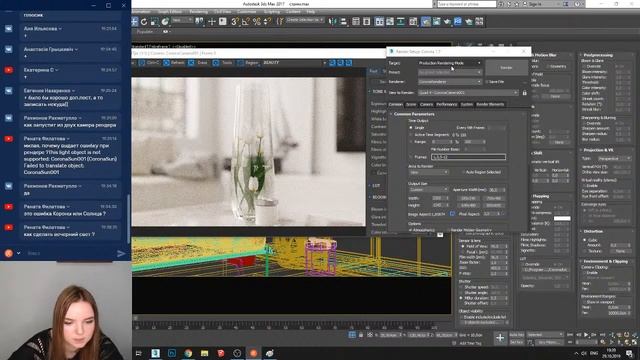Collapse the Common Parameters rollout

[x=414, y=114]
